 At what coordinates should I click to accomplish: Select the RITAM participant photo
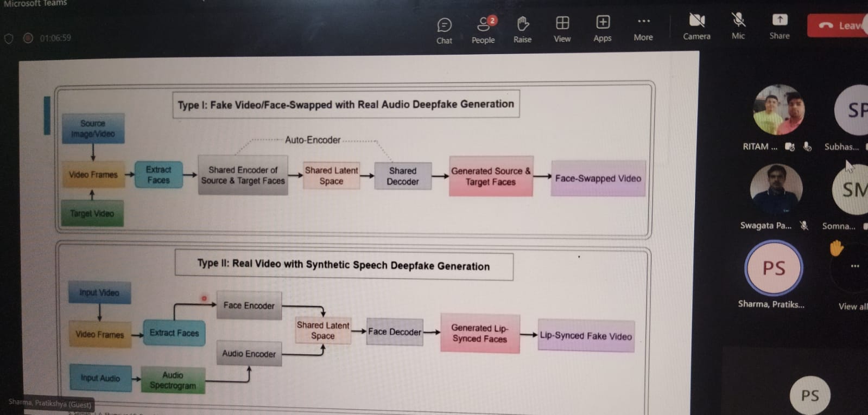coord(778,110)
